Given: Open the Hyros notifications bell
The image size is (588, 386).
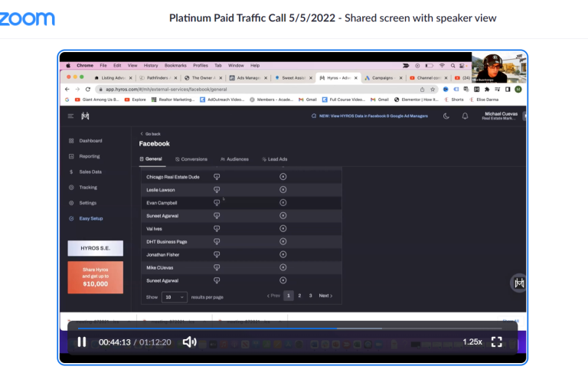Looking at the screenshot, I should [x=464, y=116].
